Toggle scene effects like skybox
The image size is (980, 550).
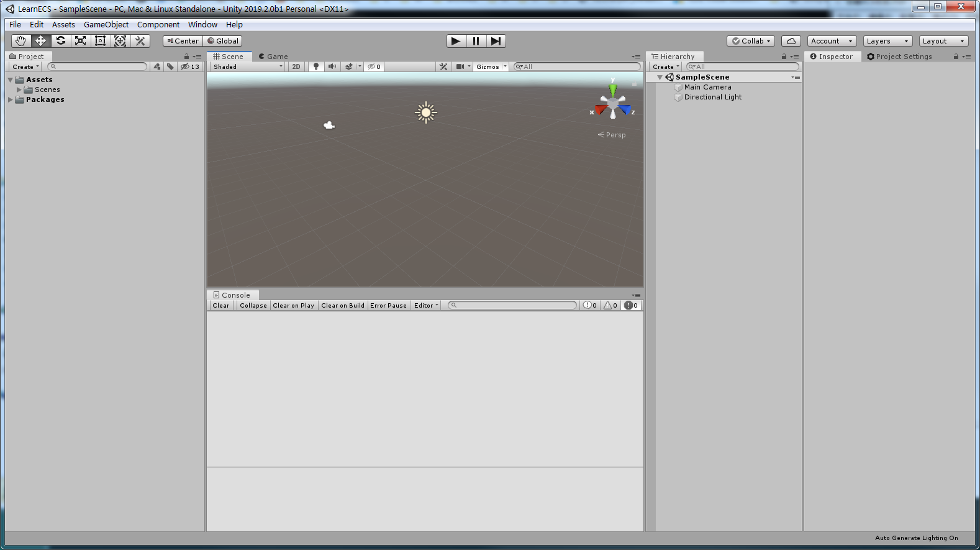click(349, 66)
